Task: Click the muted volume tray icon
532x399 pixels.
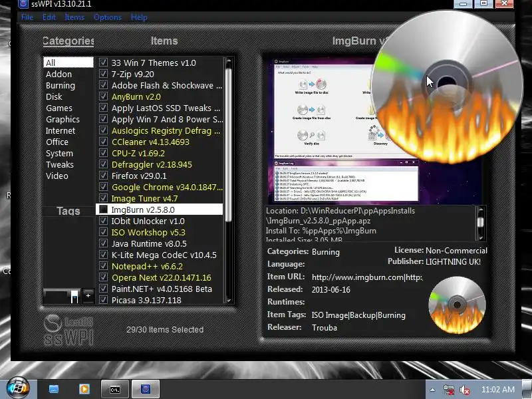Action: point(464,390)
